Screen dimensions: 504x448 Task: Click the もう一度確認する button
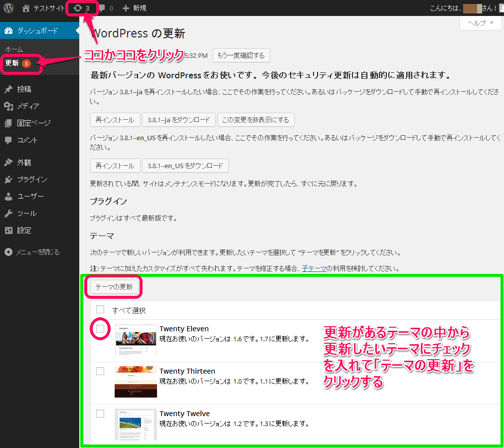[241, 55]
